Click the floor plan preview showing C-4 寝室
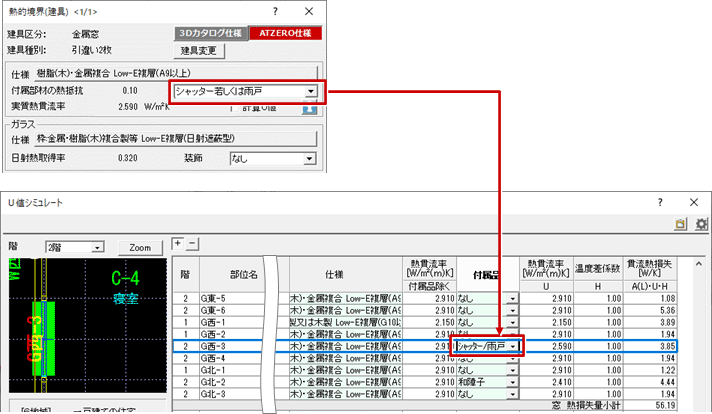Image resolution: width=712 pixels, height=414 pixels. [88, 325]
